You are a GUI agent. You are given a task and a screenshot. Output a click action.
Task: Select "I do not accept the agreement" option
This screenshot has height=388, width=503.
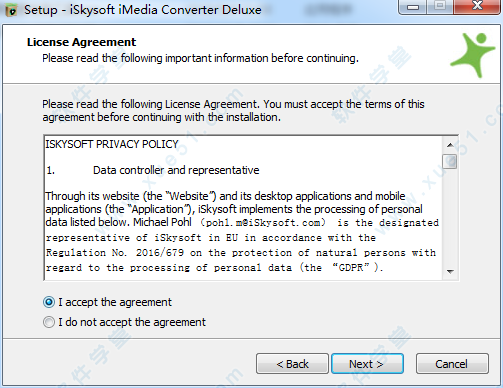click(x=49, y=322)
